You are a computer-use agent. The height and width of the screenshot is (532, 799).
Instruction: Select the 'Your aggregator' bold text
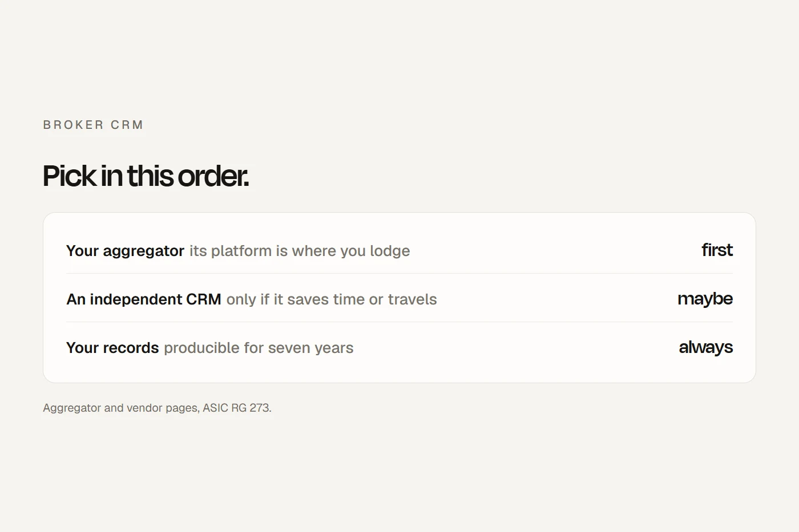tap(125, 251)
